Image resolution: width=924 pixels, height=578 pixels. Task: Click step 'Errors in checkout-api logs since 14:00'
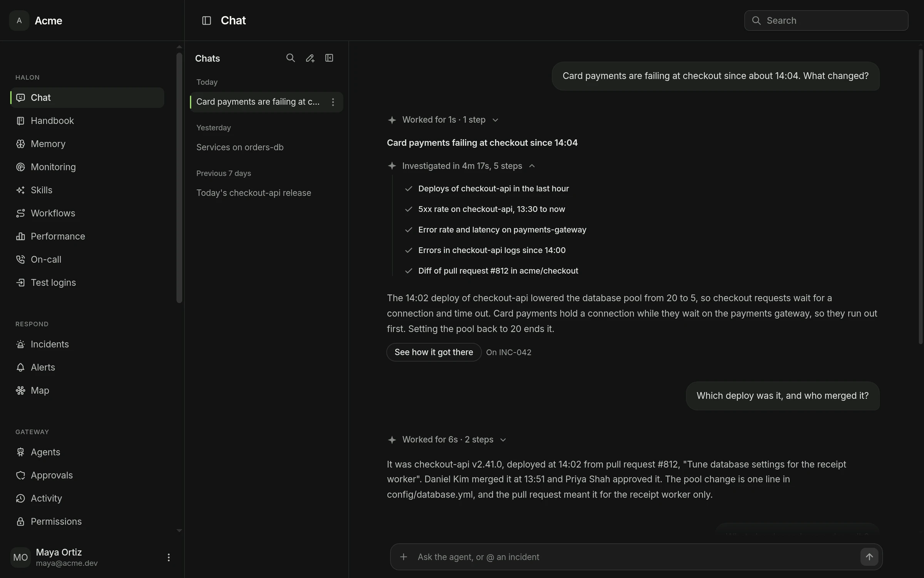(485, 250)
